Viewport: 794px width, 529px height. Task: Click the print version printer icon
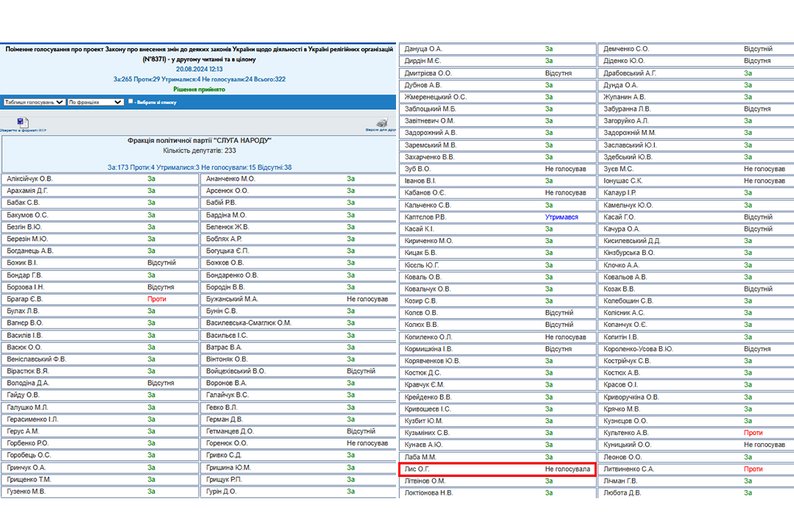pyautogui.click(x=380, y=121)
